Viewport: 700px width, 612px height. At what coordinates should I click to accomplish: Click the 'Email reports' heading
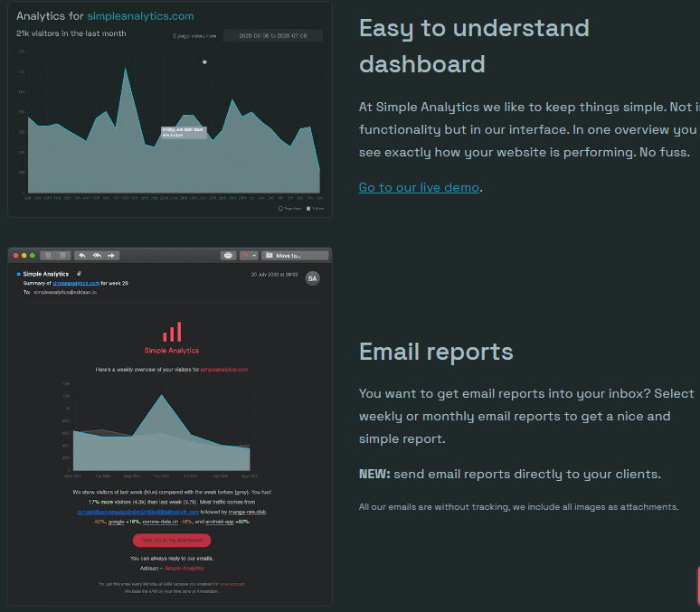(x=436, y=352)
